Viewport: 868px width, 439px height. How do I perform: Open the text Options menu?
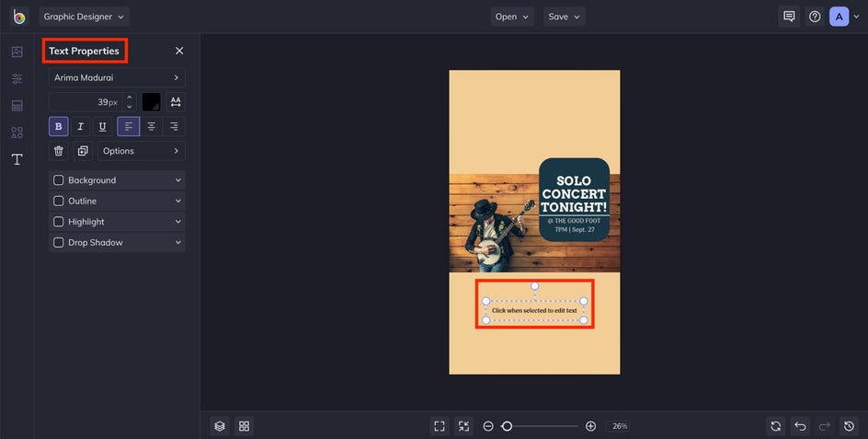pyautogui.click(x=142, y=151)
